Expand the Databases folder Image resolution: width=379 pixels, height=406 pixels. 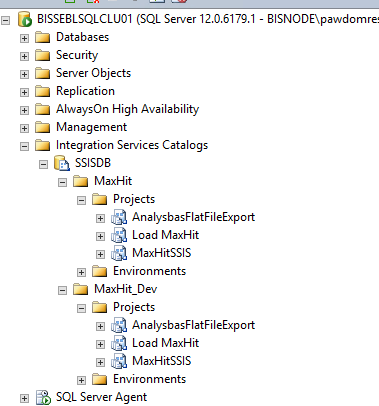tap(24, 38)
